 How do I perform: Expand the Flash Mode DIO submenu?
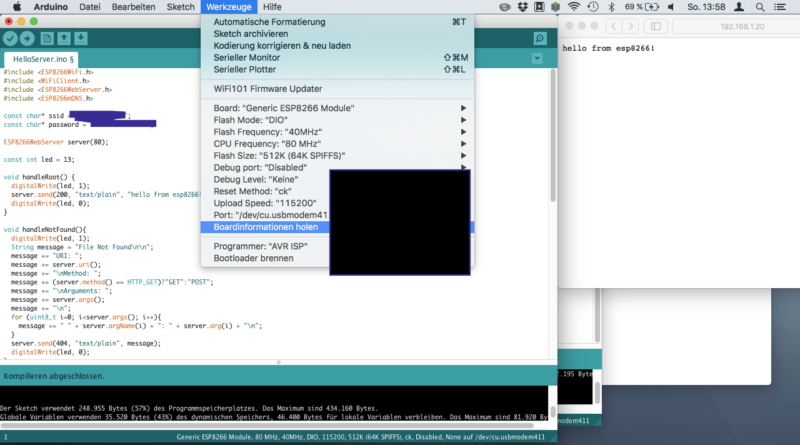tap(337, 120)
